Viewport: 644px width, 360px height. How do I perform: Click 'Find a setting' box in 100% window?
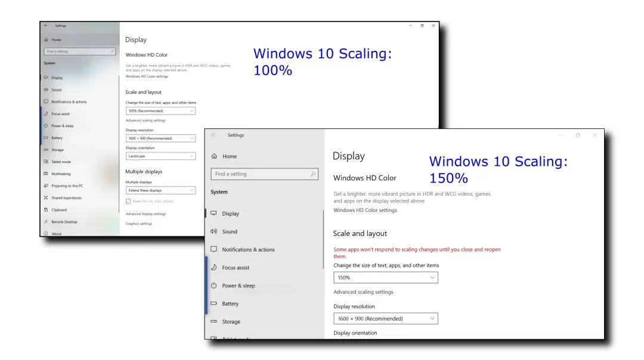[x=80, y=51]
